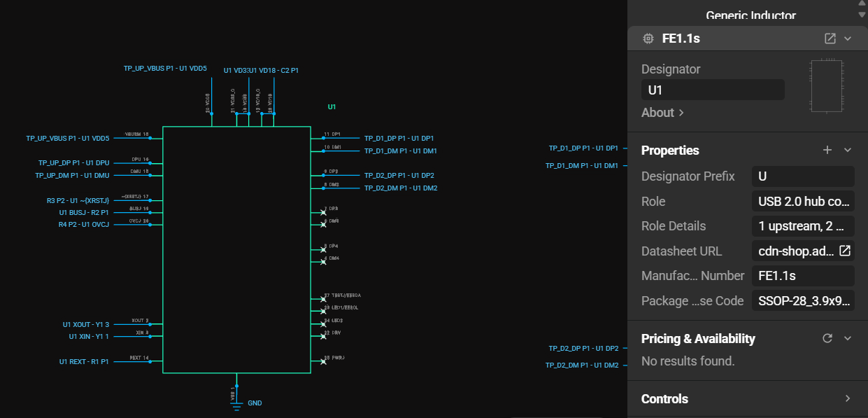The width and height of the screenshot is (868, 418).
Task: Click the no-connect marker on pin DP4
Action: tap(323, 249)
